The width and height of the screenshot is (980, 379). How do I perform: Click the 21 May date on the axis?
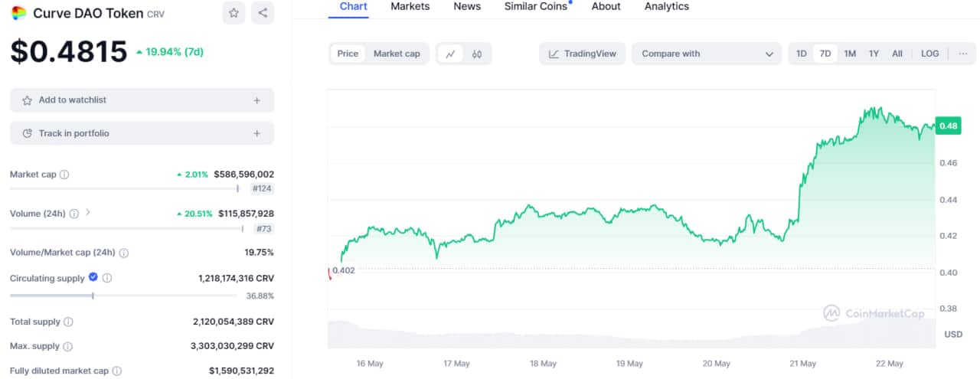[x=802, y=364]
